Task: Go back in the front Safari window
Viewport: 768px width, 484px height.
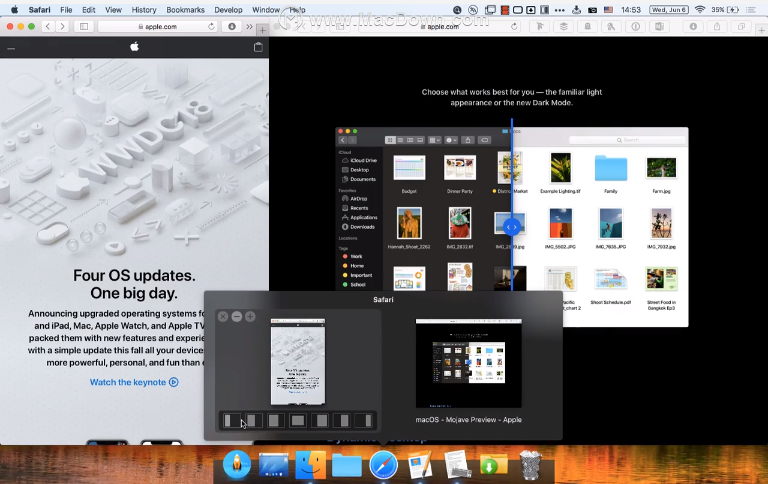Action: [48, 26]
